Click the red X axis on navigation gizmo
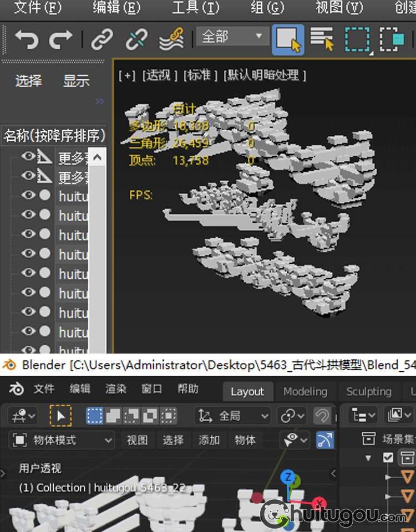Viewport: 416px width, 532px height. [319, 504]
